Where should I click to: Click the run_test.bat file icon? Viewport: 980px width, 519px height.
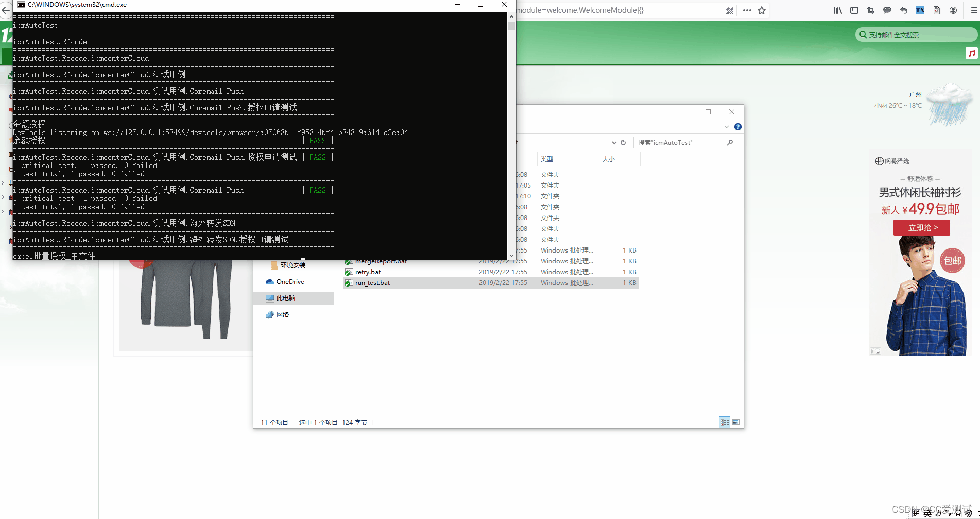349,283
